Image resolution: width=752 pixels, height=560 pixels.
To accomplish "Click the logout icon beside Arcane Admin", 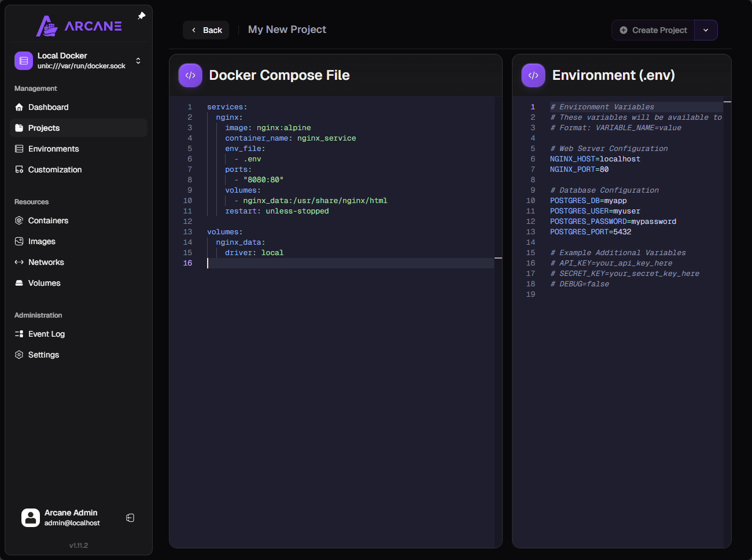I will (130, 518).
